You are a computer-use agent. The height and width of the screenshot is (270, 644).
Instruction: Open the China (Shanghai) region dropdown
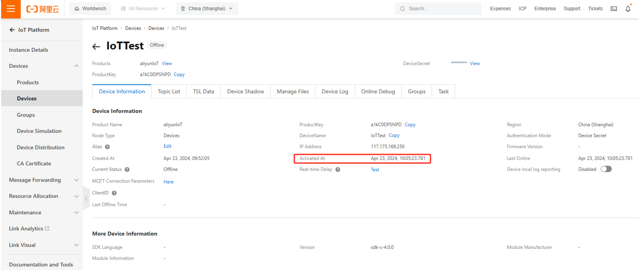coord(207,9)
